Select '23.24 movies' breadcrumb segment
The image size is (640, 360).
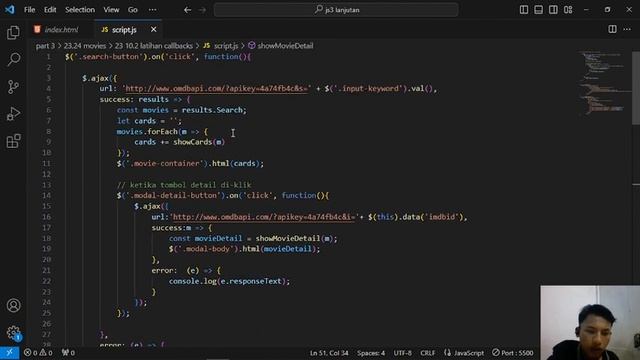(84, 46)
